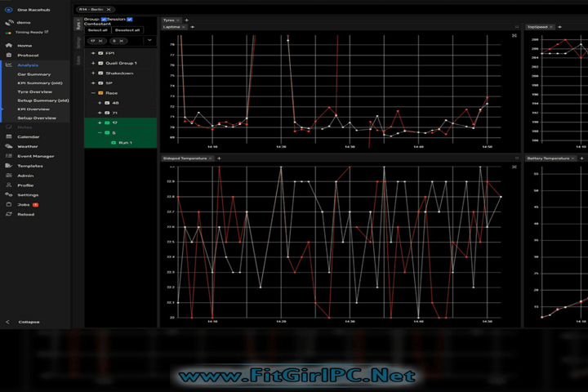Click the Weather cloud icon
Image resolution: width=588 pixels, height=392 pixels.
click(x=8, y=146)
